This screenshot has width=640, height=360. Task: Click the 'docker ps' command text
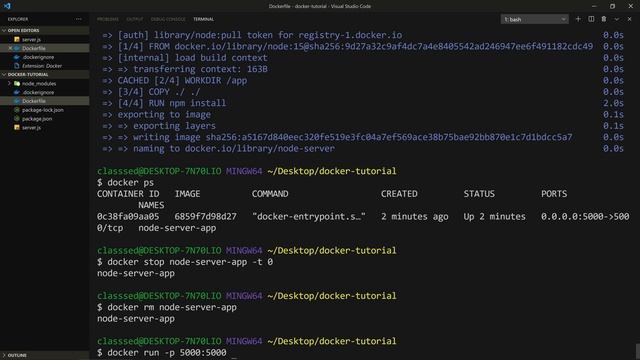(x=131, y=182)
